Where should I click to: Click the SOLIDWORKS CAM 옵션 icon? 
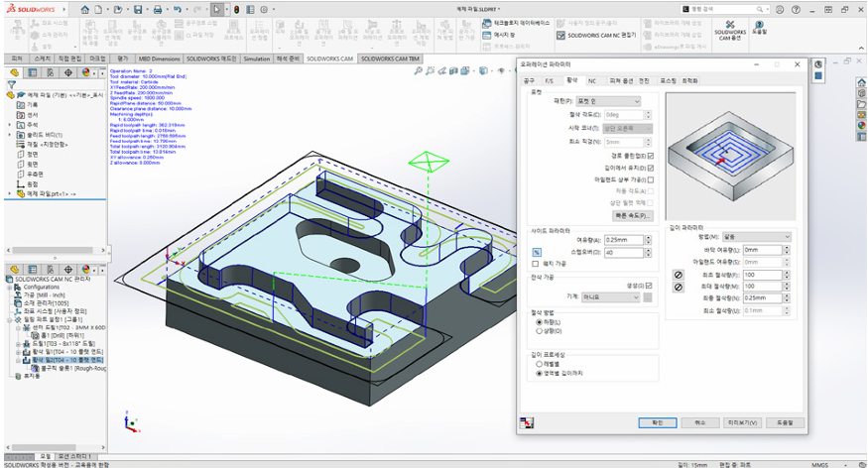[x=729, y=24]
